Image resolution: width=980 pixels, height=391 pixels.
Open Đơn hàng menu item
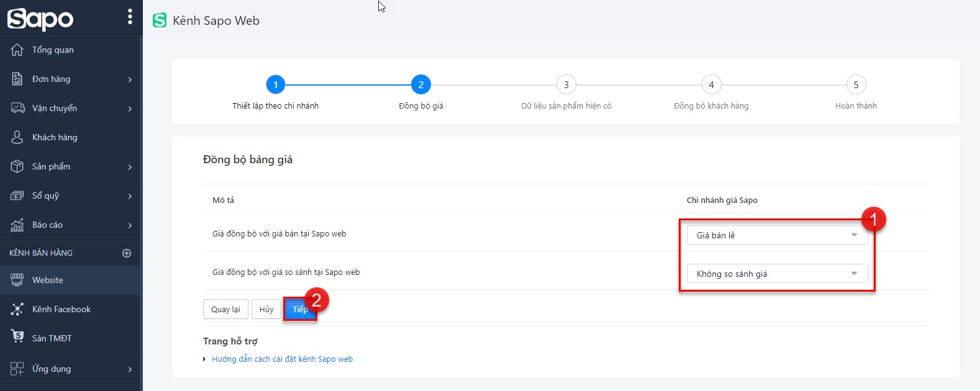tap(70, 79)
